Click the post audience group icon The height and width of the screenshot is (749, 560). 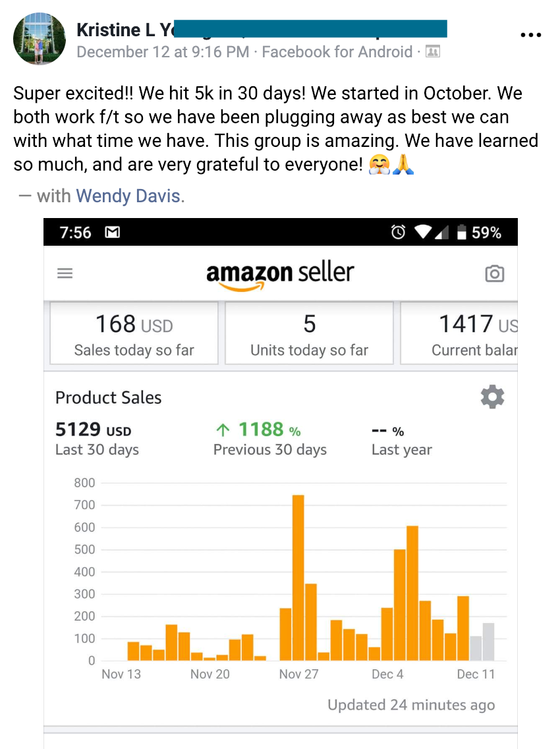point(433,51)
